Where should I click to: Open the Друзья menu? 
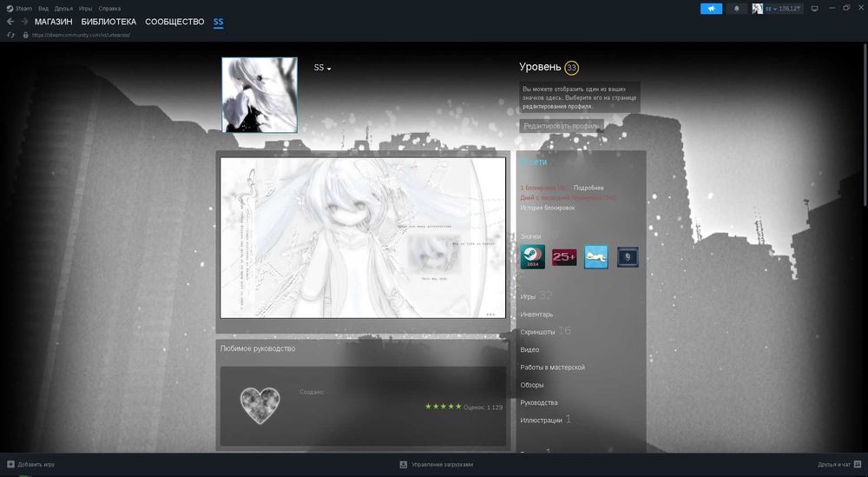click(x=63, y=9)
